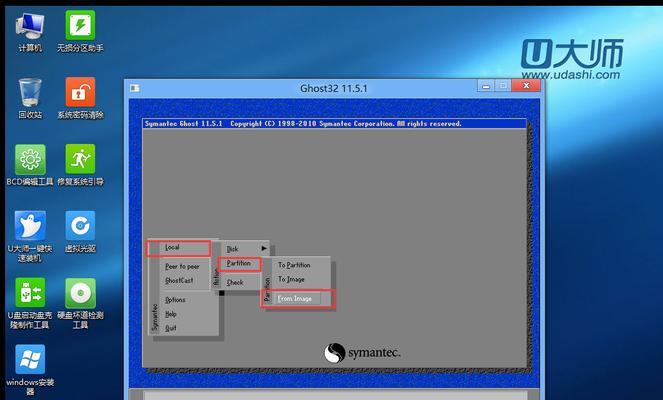The height and width of the screenshot is (400, 663).
Task: Launch the 无损分区助手 desktop icon
Action: 80,25
